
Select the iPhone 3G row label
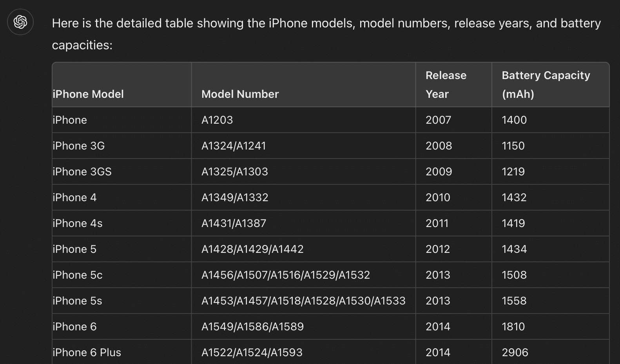pos(79,146)
